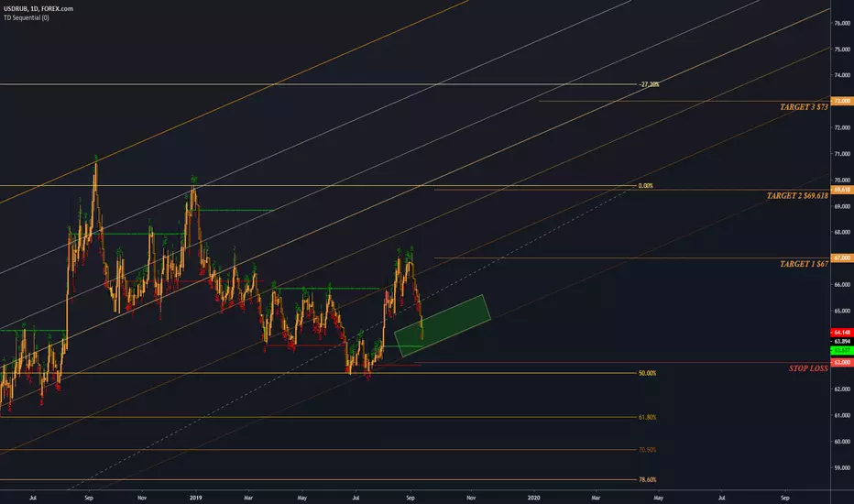Click the orange 73.000 price tag
This screenshot has height=504, width=854.
tap(842, 102)
